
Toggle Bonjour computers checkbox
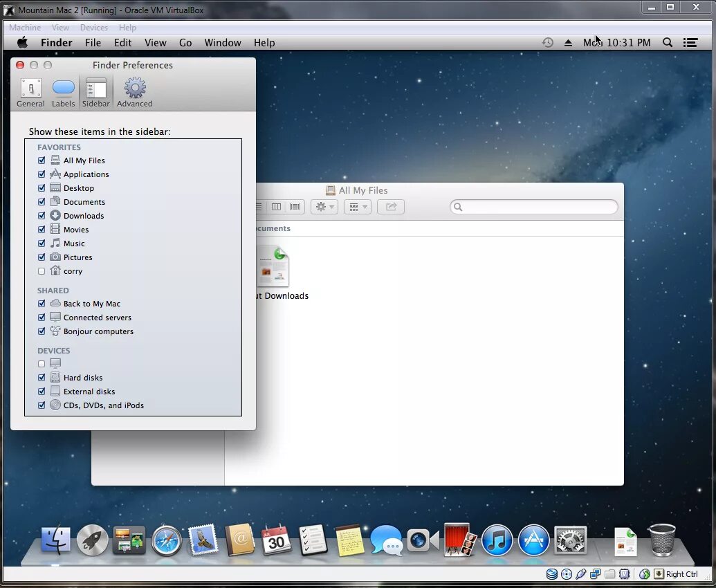[42, 331]
